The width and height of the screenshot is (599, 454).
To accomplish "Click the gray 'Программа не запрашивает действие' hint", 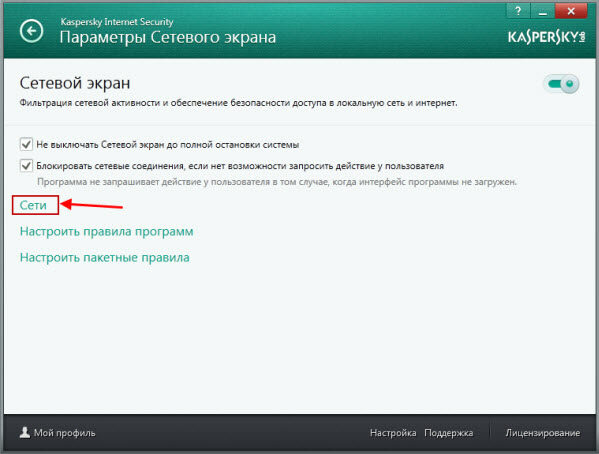I will pos(277,182).
